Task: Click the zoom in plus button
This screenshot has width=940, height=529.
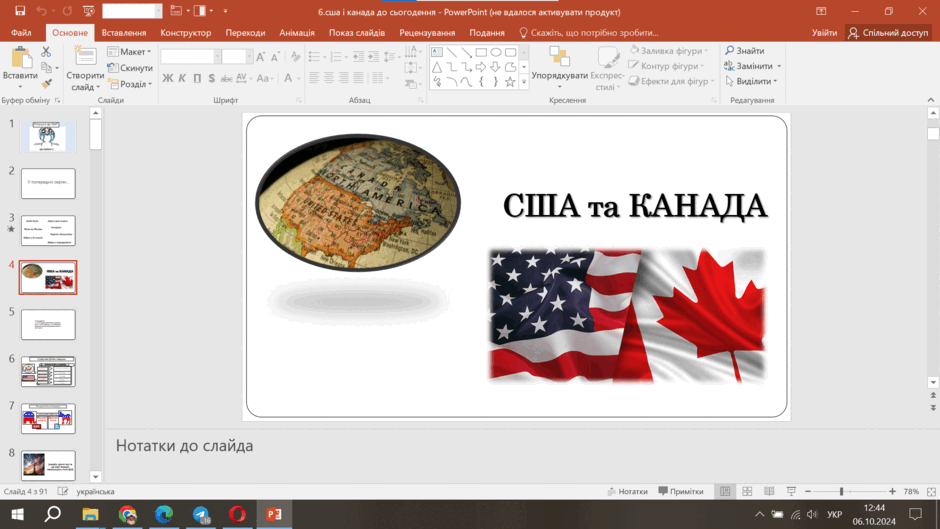Action: point(892,491)
